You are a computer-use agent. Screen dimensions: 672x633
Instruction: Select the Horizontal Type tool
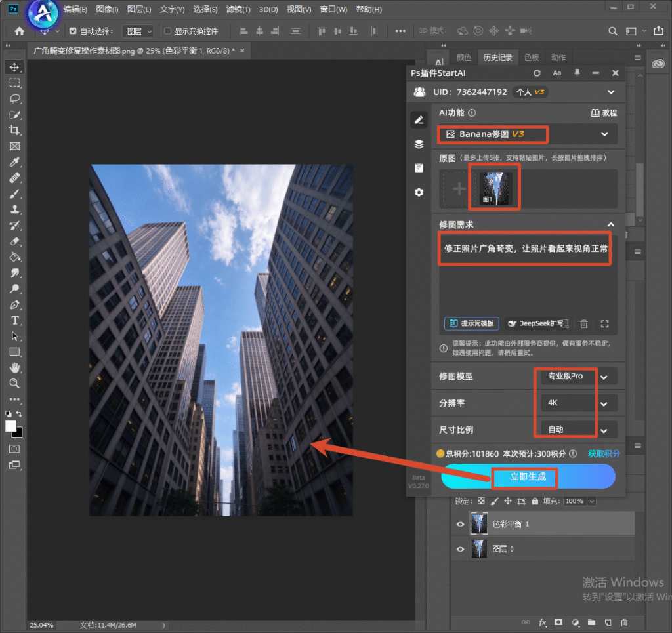[x=14, y=320]
